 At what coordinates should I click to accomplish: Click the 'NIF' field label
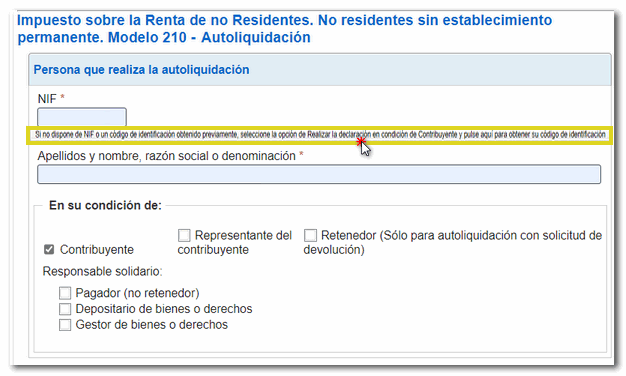47,99
